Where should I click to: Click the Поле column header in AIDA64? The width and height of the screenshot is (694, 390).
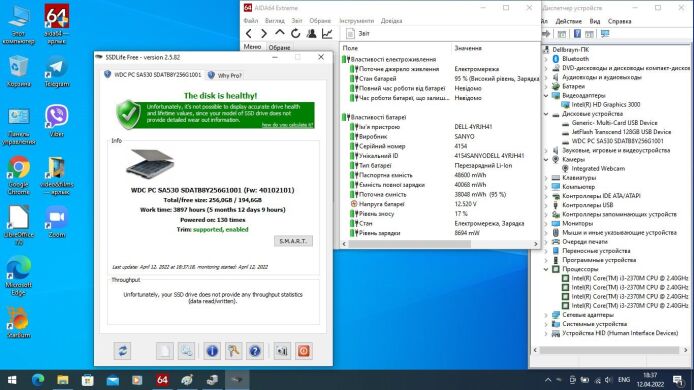pyautogui.click(x=396, y=48)
